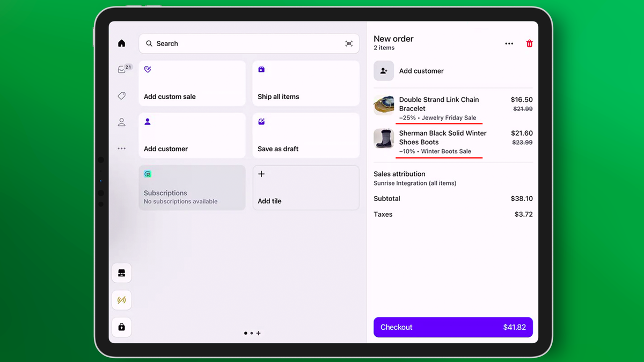Screen dimensions: 644x362
Task: Tap the barcode scanner icon in search
Action: pyautogui.click(x=349, y=44)
